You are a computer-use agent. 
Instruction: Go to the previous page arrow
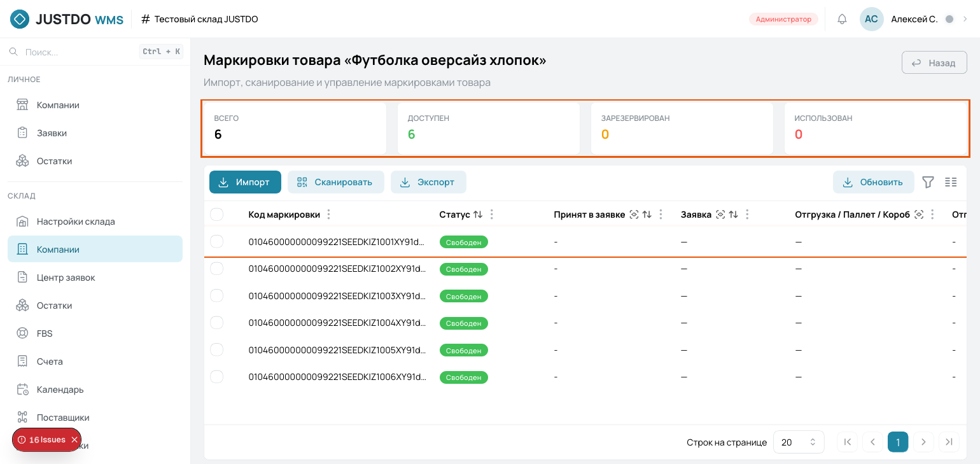(x=872, y=442)
